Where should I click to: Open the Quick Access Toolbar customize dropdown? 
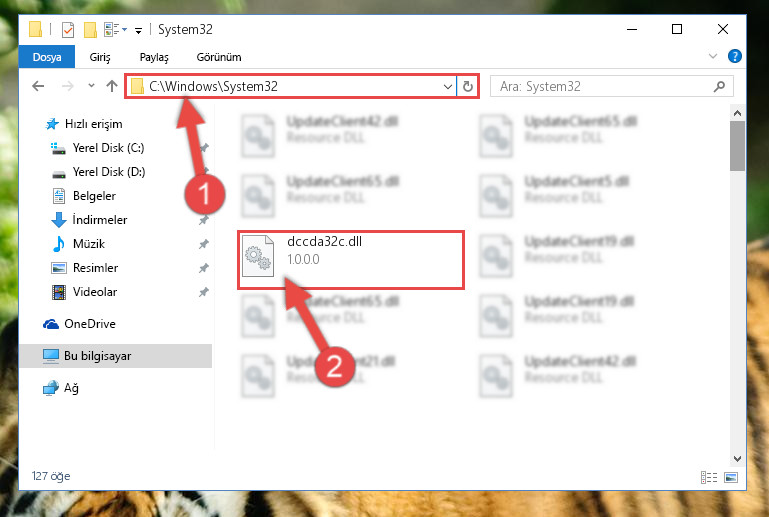[x=138, y=30]
